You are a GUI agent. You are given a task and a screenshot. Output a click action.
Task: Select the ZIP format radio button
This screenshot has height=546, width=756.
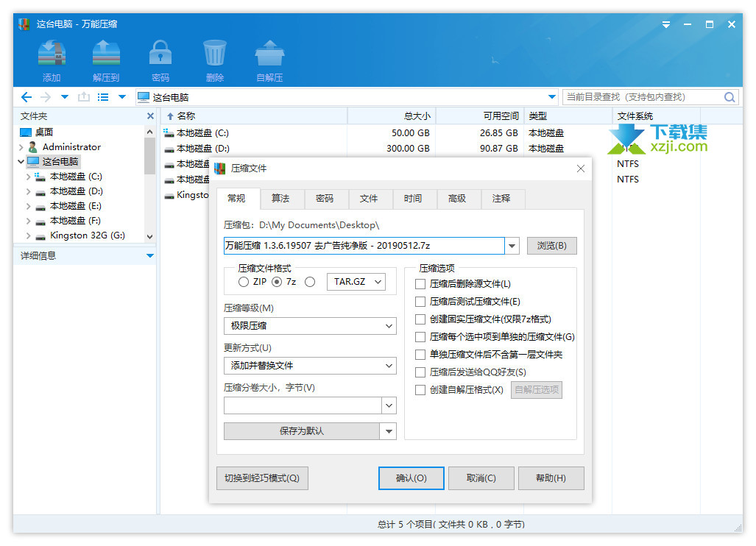[244, 282]
